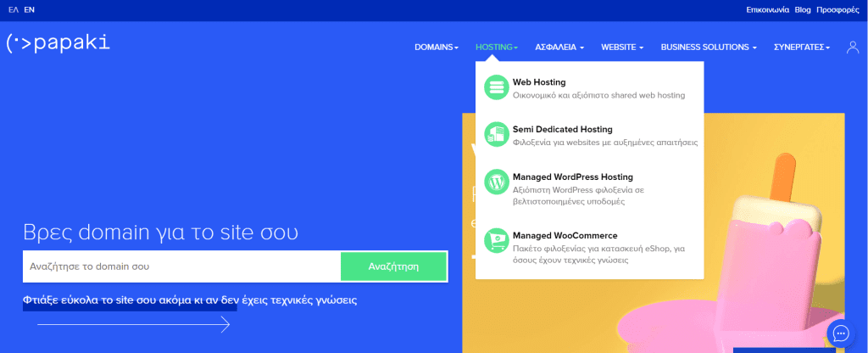This screenshot has height=353, width=868.
Task: Click the Semi Dedicated Hosting icon
Action: pyautogui.click(x=495, y=135)
